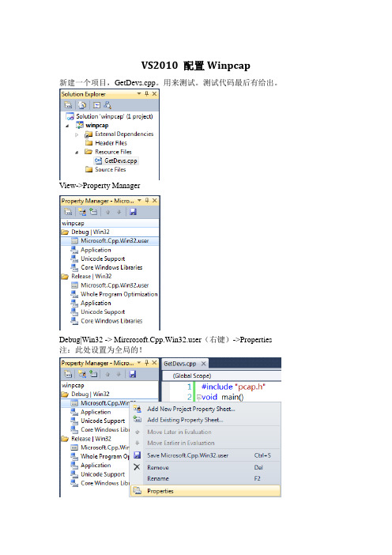Collapse the winpcap project node in Solution Explorer

pos(67,126)
